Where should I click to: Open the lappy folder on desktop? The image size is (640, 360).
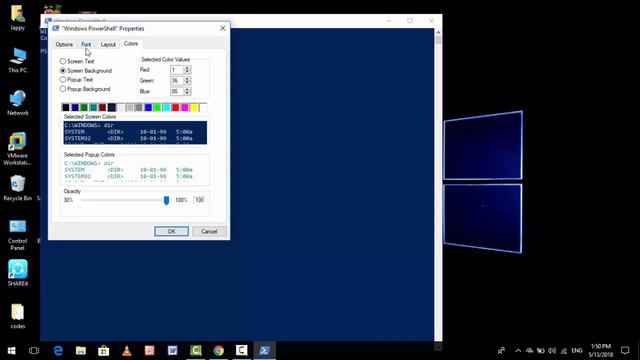click(x=18, y=18)
